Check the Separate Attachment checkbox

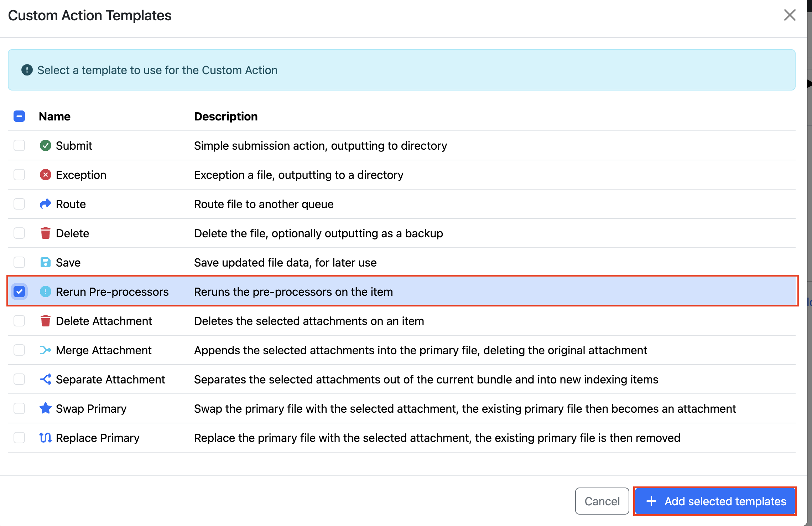point(19,379)
